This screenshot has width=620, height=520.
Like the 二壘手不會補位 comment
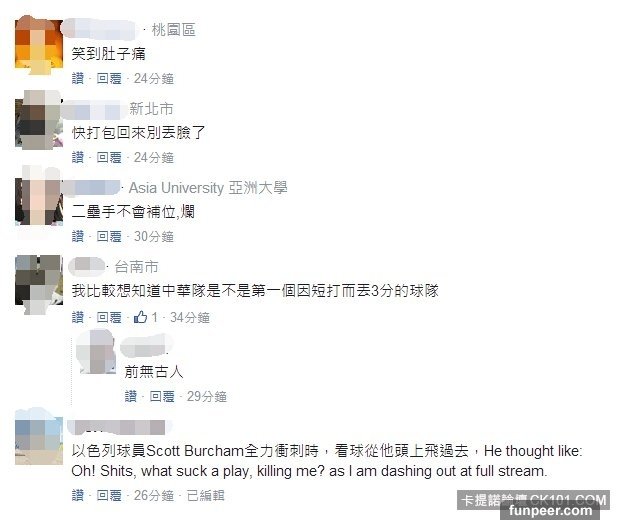78,236
